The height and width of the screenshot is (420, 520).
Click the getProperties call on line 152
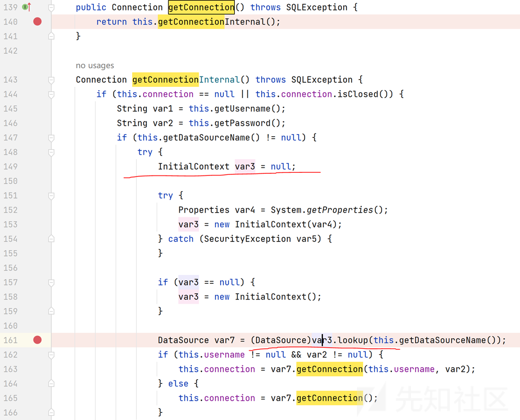(339, 209)
